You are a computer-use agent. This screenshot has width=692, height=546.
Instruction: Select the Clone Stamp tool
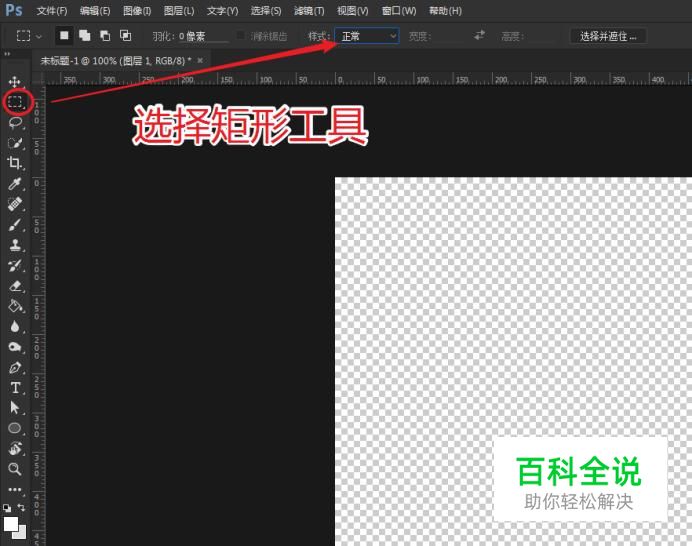click(x=15, y=245)
